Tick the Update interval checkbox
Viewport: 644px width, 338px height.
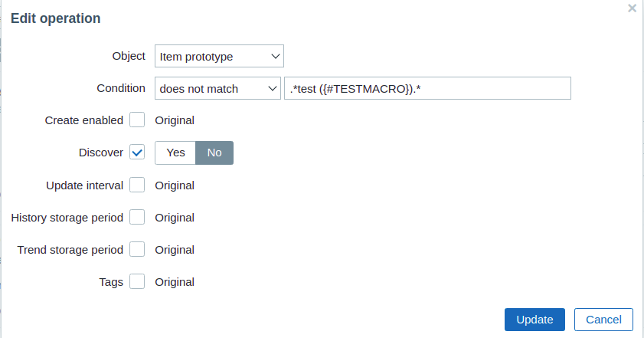pyautogui.click(x=137, y=185)
